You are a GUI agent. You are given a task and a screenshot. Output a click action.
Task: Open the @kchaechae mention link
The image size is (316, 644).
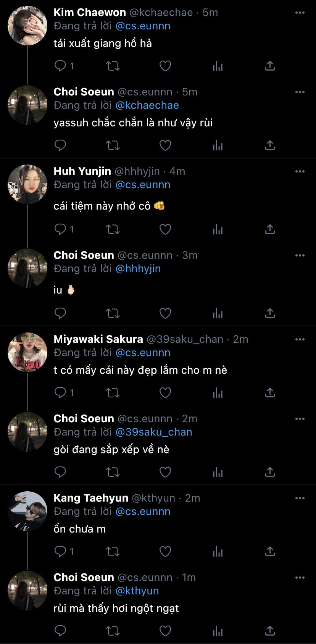[147, 105]
